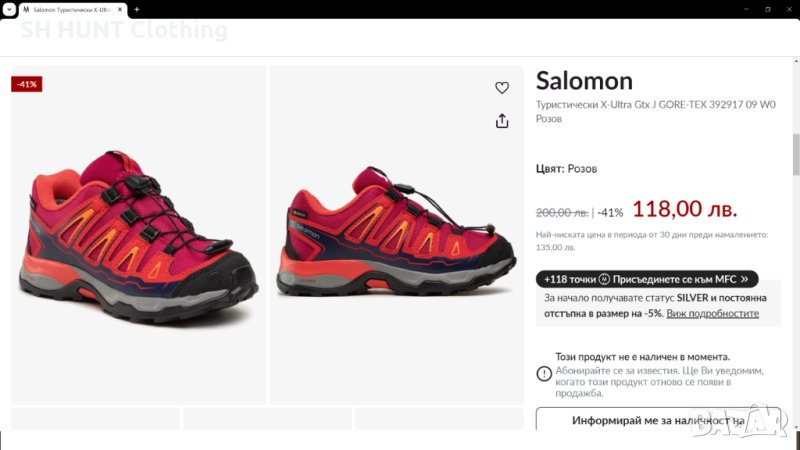Open the left pink shoe product image

point(139,234)
